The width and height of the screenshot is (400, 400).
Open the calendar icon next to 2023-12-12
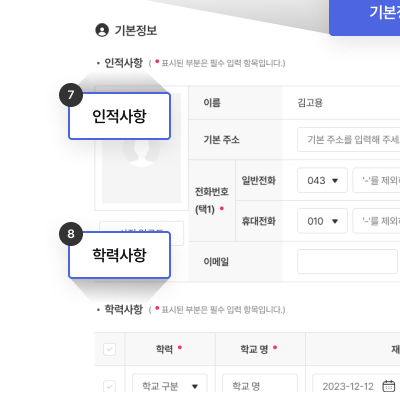389,386
